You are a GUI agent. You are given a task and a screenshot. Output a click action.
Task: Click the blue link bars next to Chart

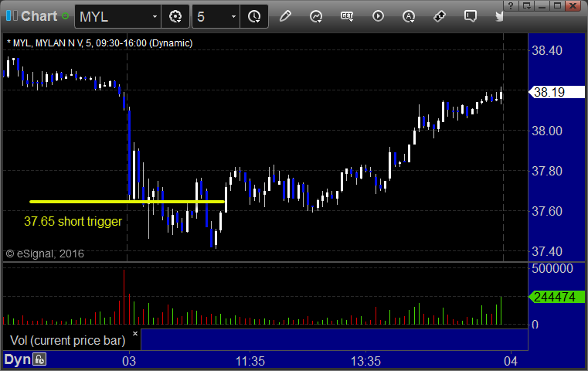tap(12, 15)
